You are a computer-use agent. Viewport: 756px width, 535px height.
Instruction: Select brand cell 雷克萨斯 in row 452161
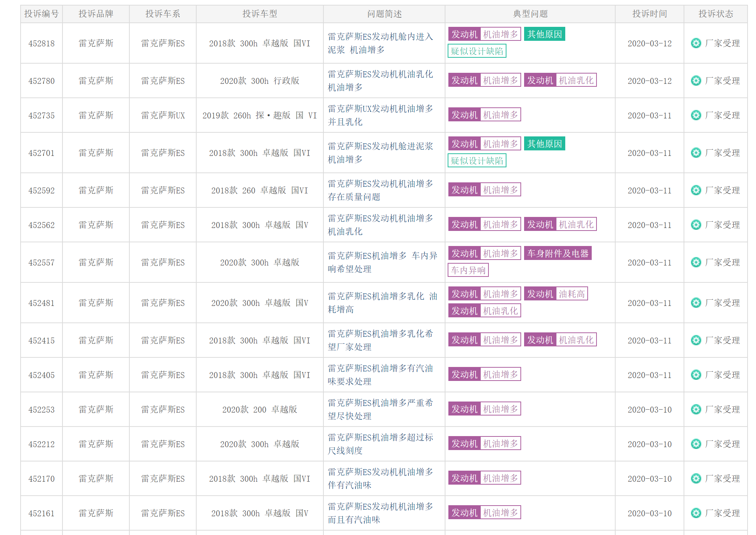[96, 513]
